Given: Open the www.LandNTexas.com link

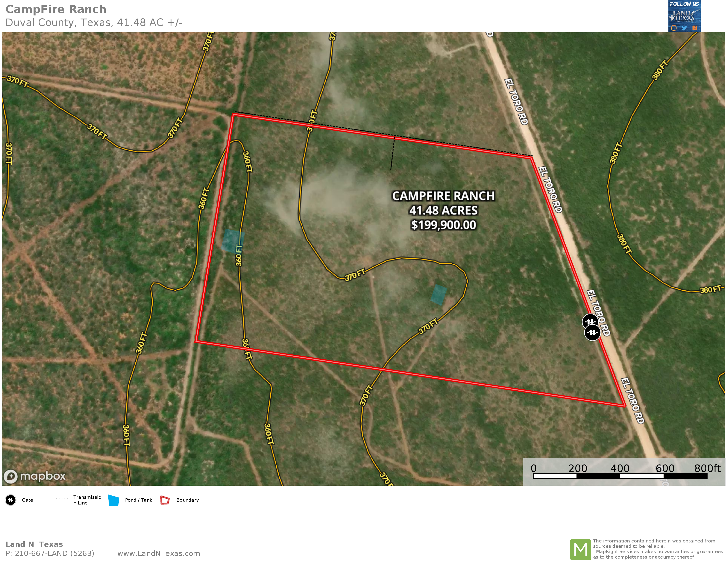Looking at the screenshot, I should (x=159, y=553).
